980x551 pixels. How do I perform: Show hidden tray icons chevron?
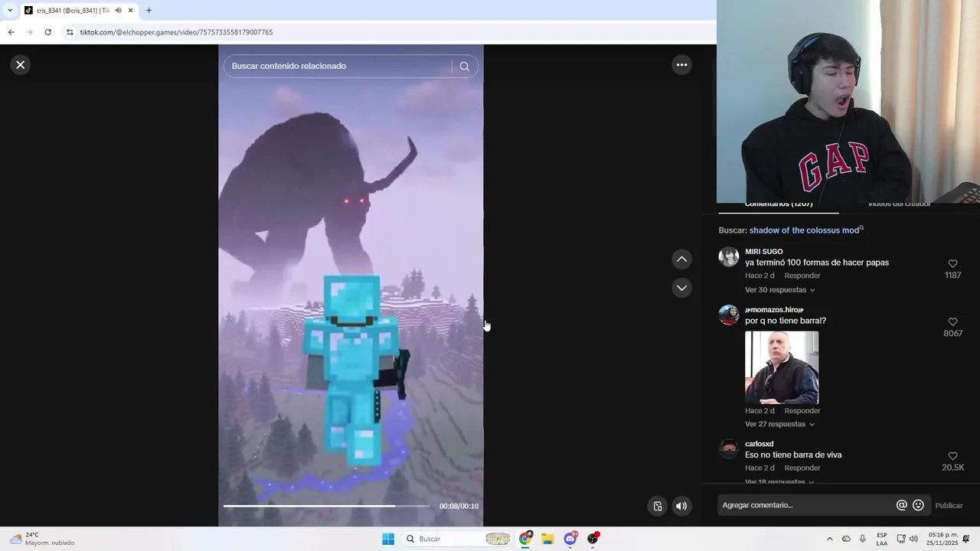tap(829, 539)
